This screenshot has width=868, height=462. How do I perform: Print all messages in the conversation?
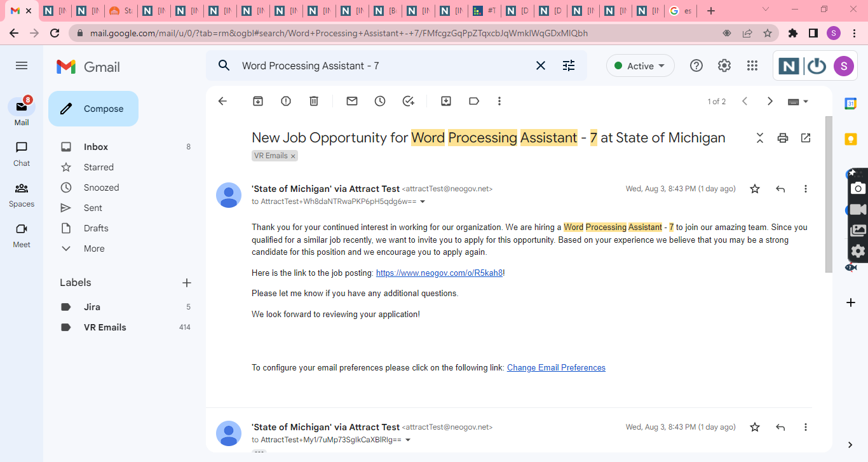783,138
